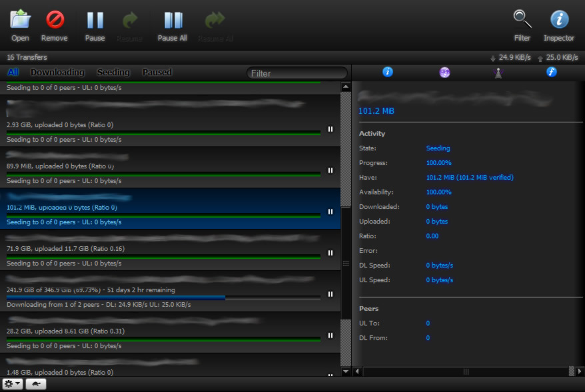Click the 'Peers' section heading
This screenshot has height=392, width=585.
(368, 309)
